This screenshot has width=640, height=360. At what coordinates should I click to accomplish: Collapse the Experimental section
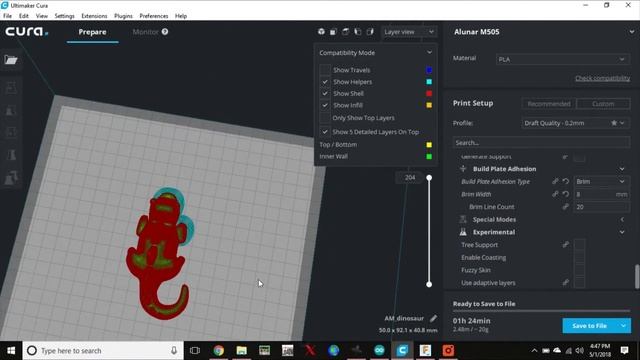[x=622, y=232]
